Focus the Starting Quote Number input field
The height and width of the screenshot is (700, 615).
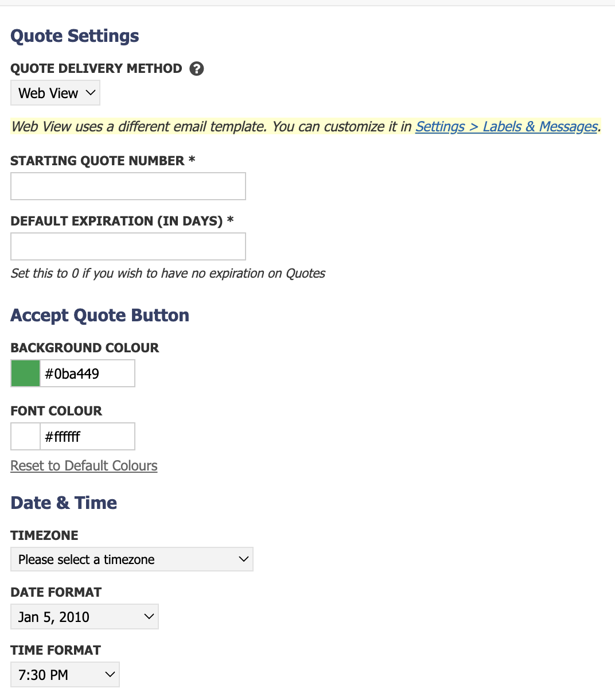pos(129,186)
